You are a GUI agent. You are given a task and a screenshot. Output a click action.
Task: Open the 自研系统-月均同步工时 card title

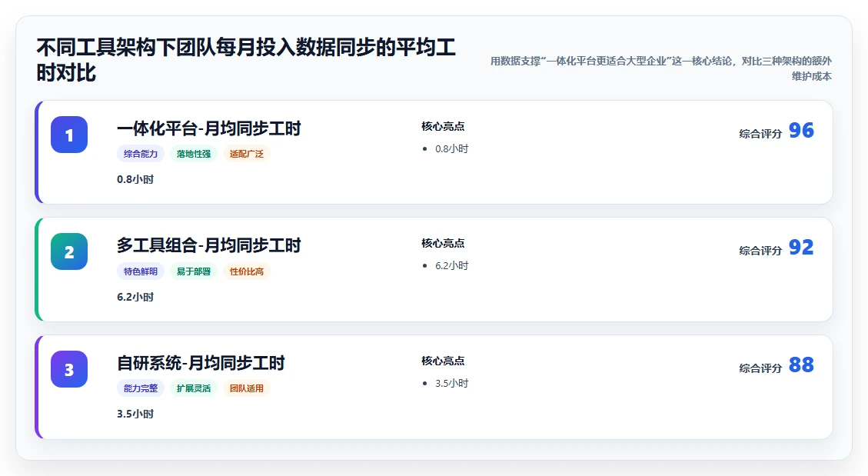201,363
